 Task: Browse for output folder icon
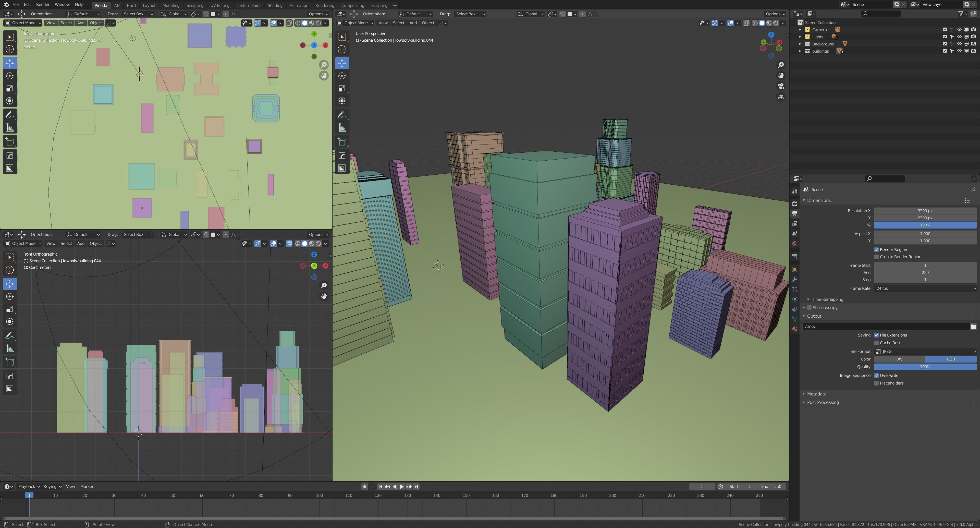click(973, 327)
